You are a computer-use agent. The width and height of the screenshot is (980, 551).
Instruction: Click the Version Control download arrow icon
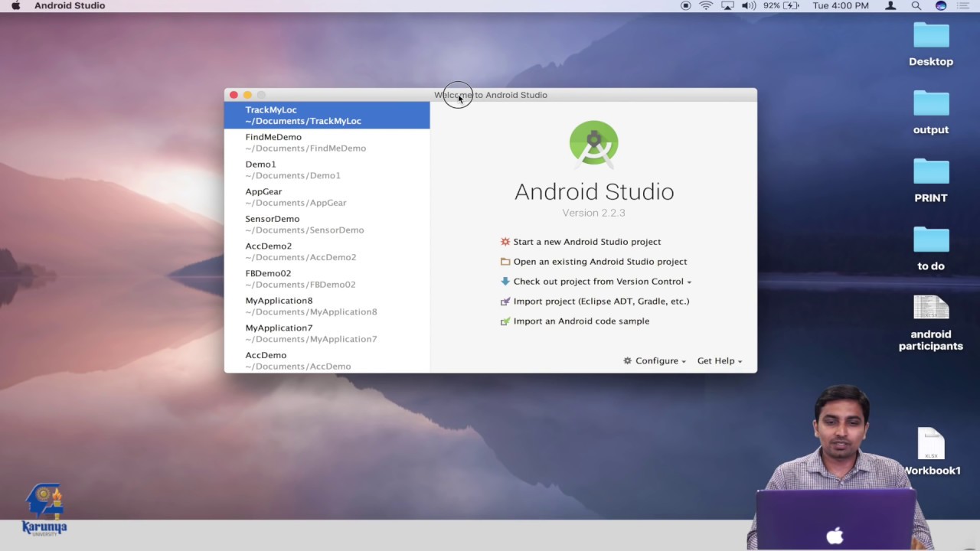[505, 282]
